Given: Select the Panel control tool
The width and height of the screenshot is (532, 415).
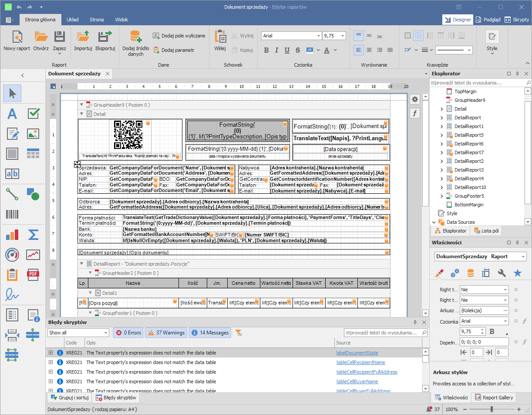Looking at the screenshot, I should pyautogui.click(x=12, y=154).
